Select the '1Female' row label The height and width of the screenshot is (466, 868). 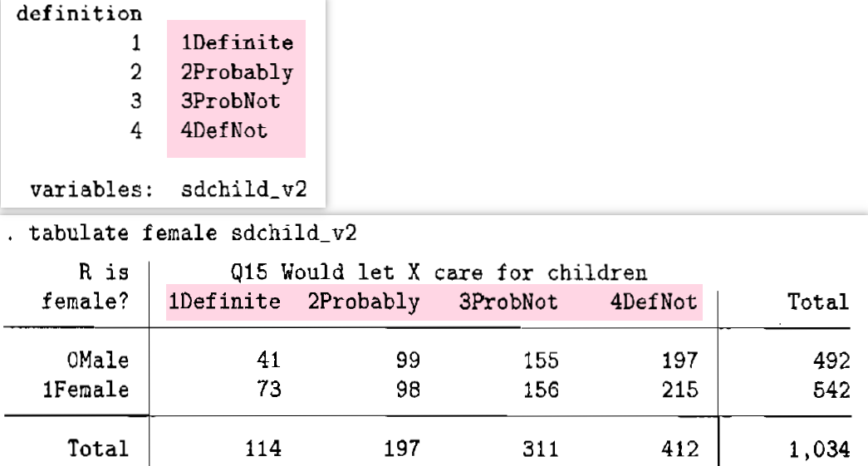pyautogui.click(x=86, y=390)
